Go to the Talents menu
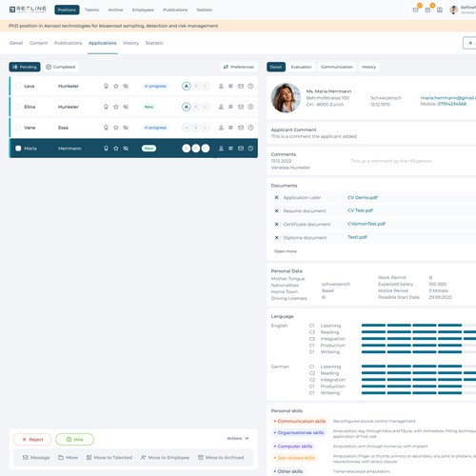Screen dimensions: 476x476 pos(91,10)
